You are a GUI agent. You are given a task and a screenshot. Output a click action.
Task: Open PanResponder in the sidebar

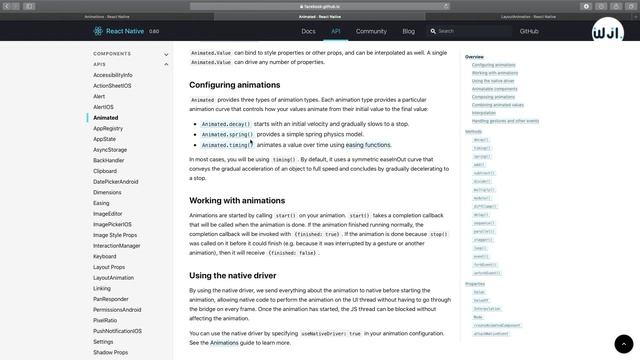[x=111, y=299]
